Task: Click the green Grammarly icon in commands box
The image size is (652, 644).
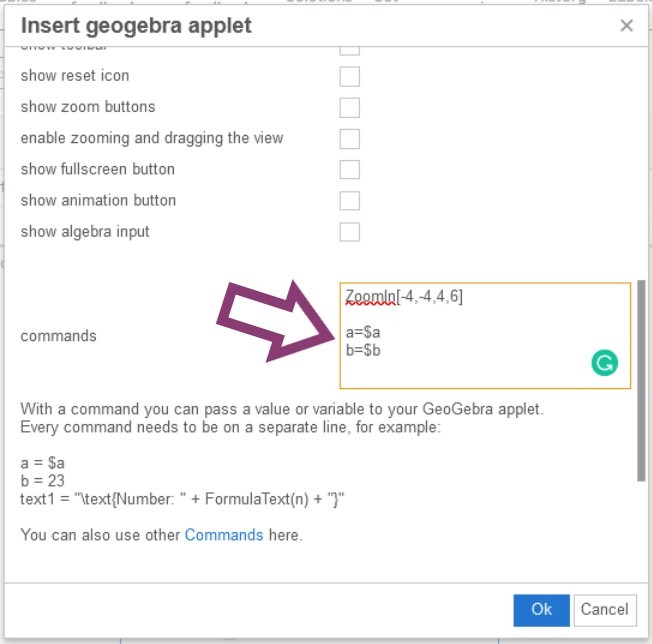Action: 604,363
